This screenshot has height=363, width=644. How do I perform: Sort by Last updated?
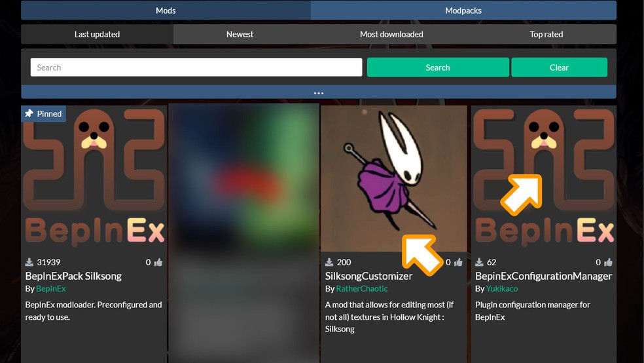click(97, 34)
